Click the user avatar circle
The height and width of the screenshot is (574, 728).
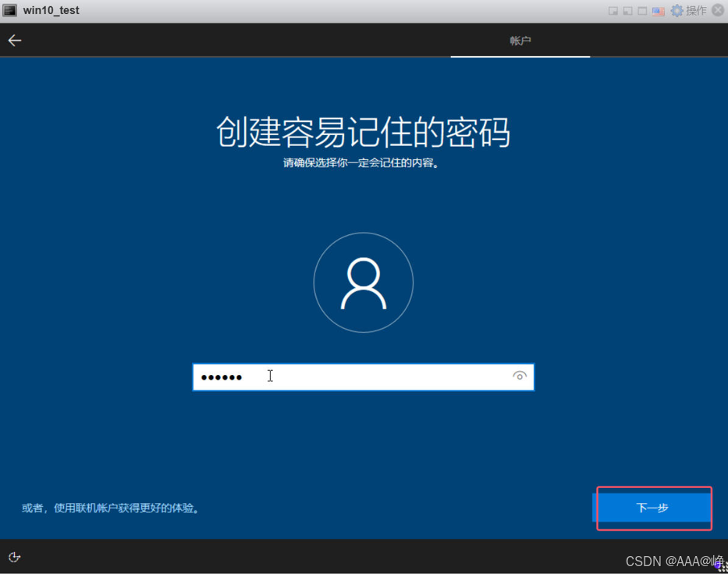pos(364,283)
